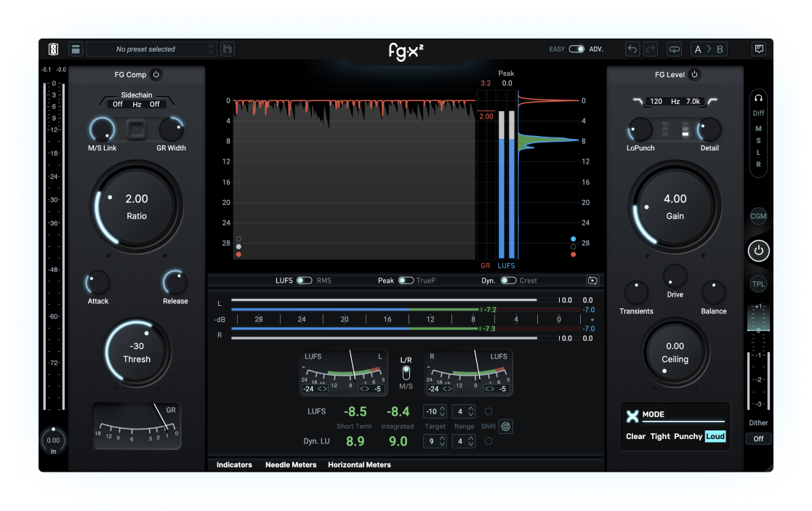The width and height of the screenshot is (812, 511).
Task: Select M channel monitoring
Action: 758,129
